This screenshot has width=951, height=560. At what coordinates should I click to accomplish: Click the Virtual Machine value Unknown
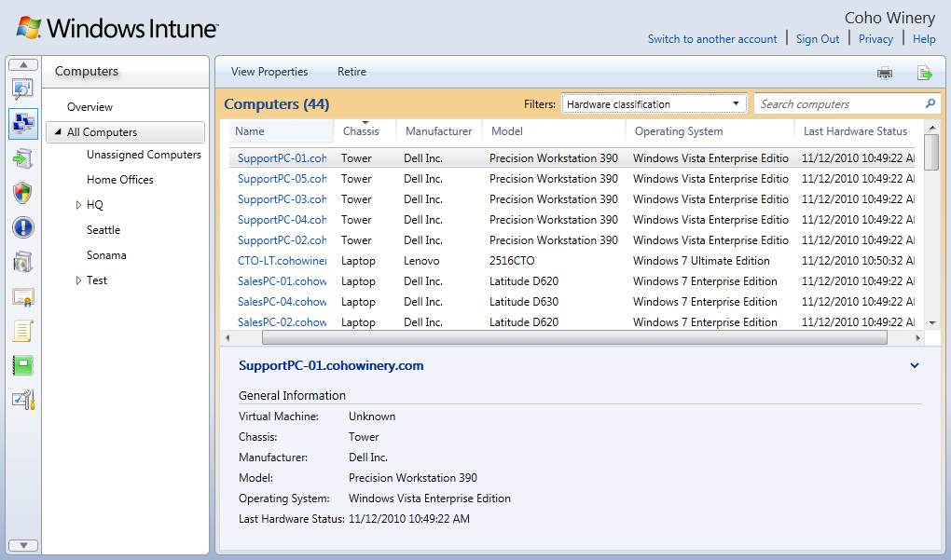click(x=372, y=417)
